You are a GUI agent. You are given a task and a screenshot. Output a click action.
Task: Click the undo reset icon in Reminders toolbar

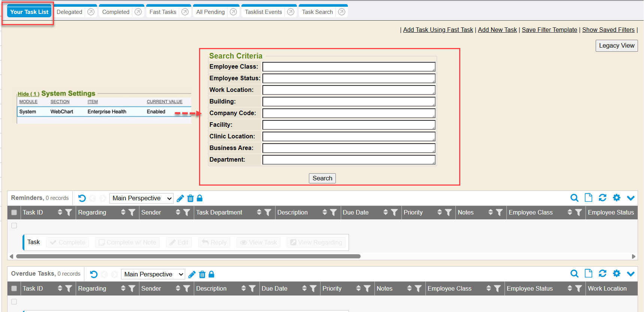82,198
